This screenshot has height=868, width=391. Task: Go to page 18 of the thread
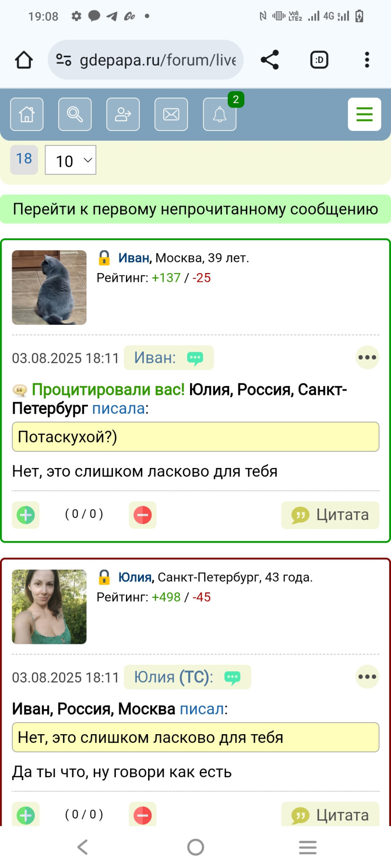click(24, 159)
